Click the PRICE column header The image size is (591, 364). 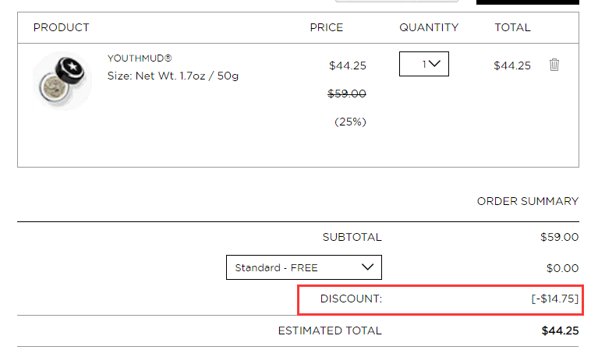[327, 27]
